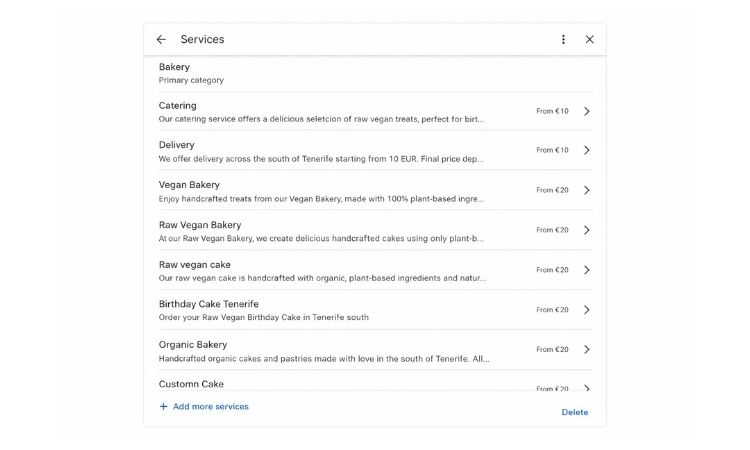Click the plus icon to add services
The height and width of the screenshot is (450, 750).
pos(164,407)
